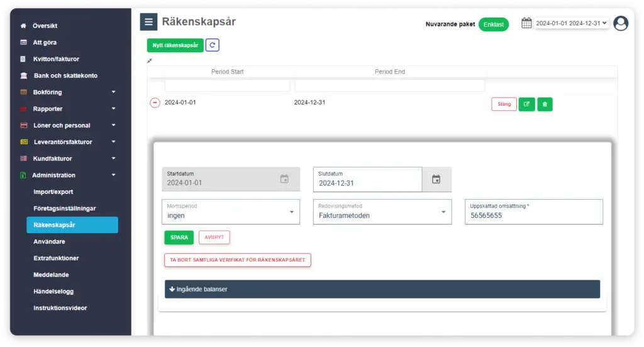
Task: Open the Momsperiod dropdown
Action: click(x=231, y=212)
